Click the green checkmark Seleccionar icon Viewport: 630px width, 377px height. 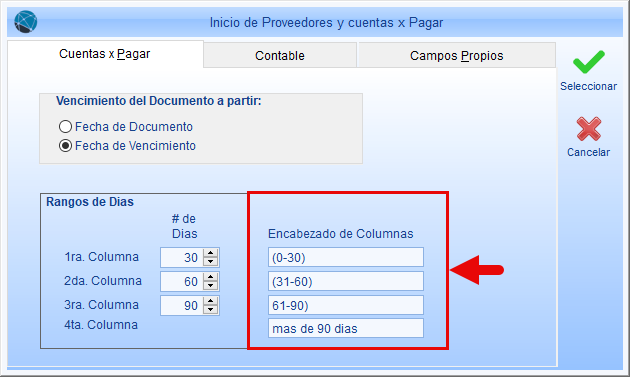click(x=589, y=62)
